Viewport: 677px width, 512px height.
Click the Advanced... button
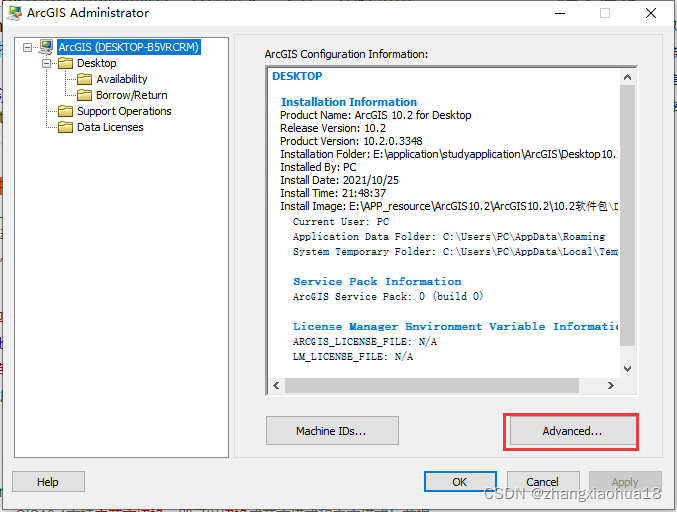pos(572,431)
